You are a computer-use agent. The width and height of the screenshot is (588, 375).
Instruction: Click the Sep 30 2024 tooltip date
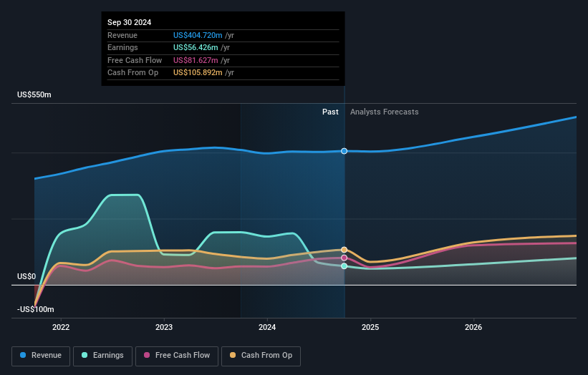pyautogui.click(x=129, y=22)
